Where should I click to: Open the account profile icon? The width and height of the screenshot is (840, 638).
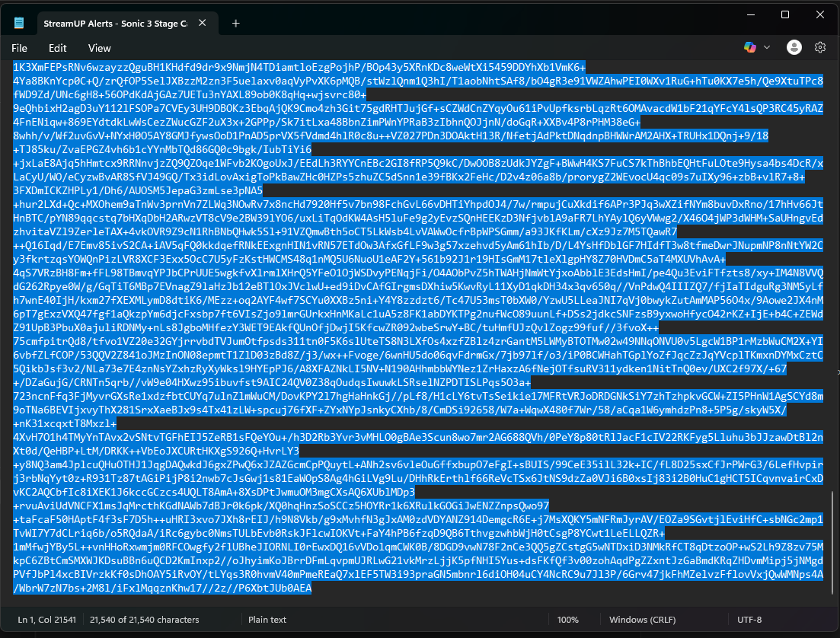[x=794, y=47]
